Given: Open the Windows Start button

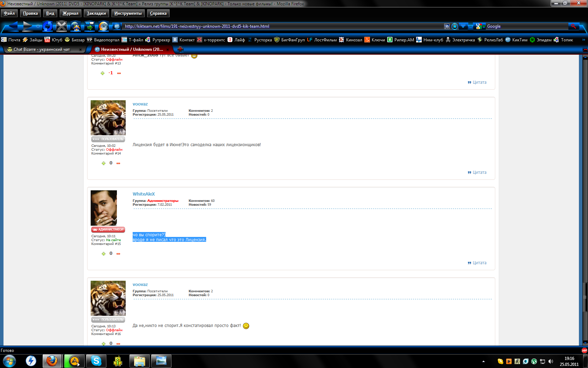Looking at the screenshot, I should tap(9, 361).
